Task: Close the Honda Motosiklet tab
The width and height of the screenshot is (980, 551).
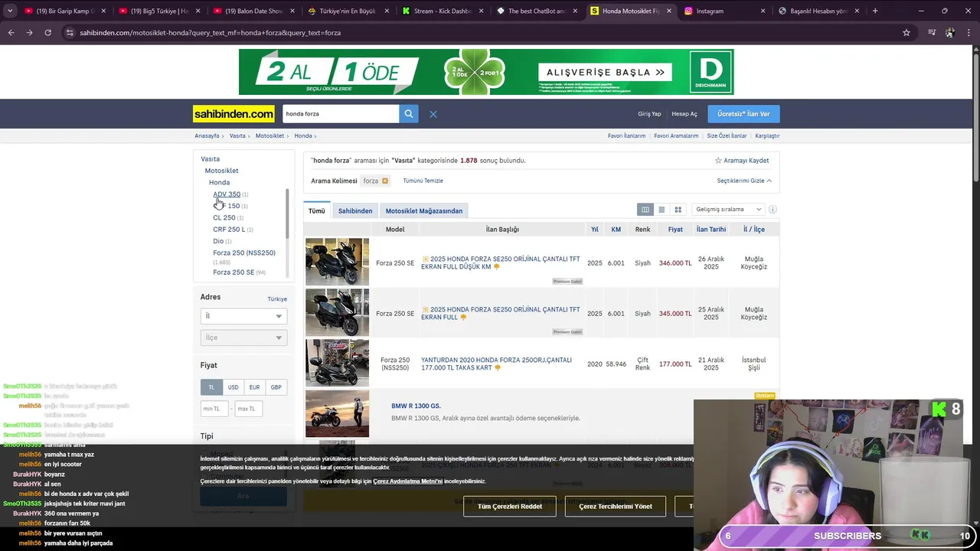Action: click(x=668, y=11)
